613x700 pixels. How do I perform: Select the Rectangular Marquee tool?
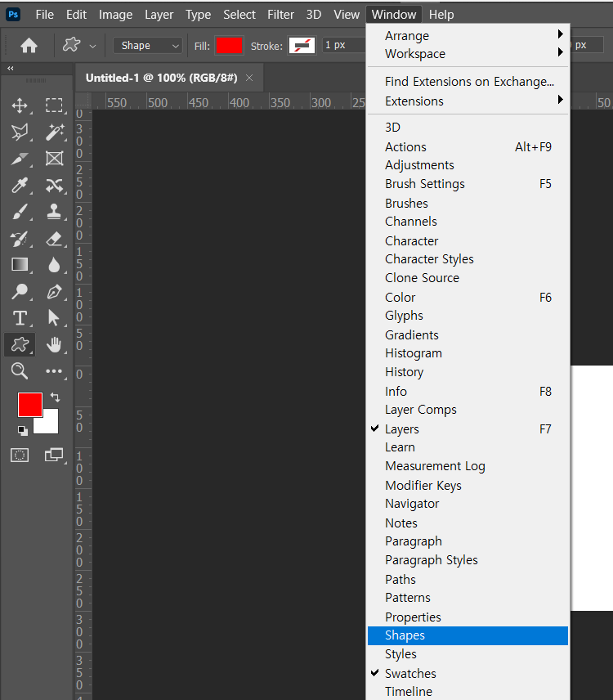[x=54, y=105]
